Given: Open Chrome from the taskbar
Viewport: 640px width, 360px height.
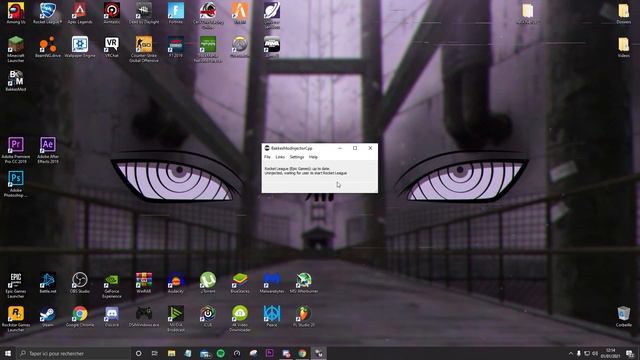Looking at the screenshot, I should (302, 353).
